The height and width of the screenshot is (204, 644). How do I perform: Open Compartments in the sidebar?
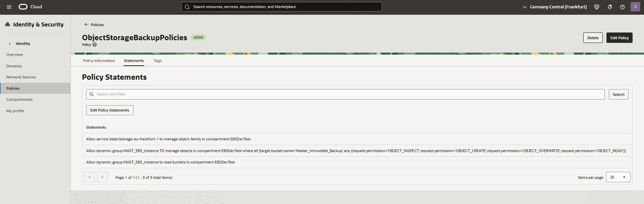[19, 99]
